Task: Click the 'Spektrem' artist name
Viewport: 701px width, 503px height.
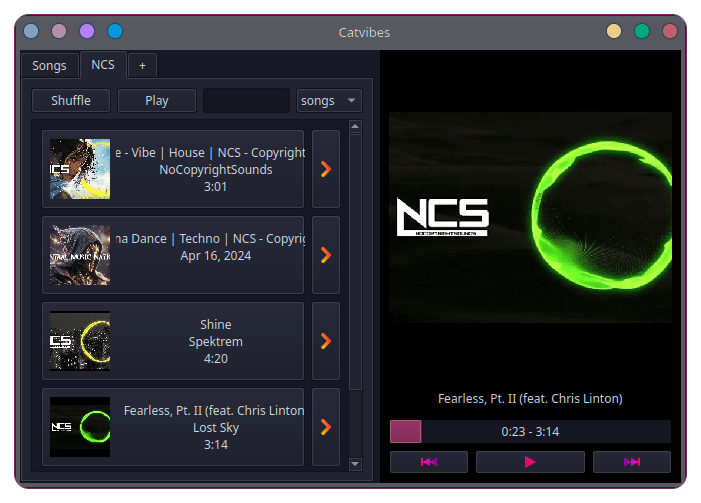Action: (216, 342)
